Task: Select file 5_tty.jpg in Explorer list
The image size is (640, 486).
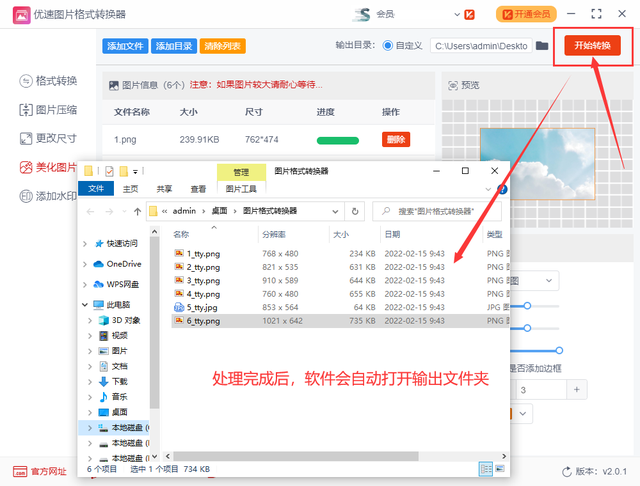Action: pyautogui.click(x=196, y=308)
